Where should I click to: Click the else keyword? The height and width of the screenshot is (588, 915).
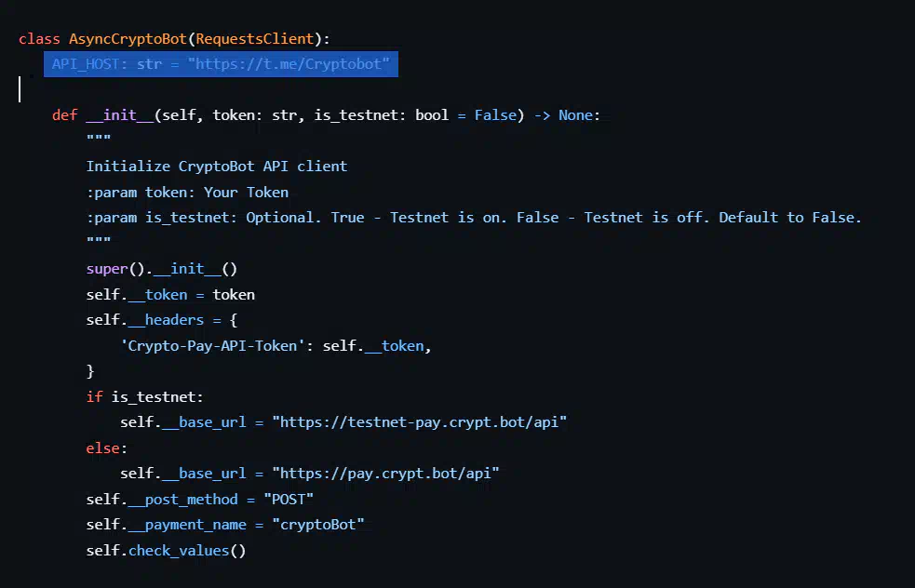tap(102, 448)
